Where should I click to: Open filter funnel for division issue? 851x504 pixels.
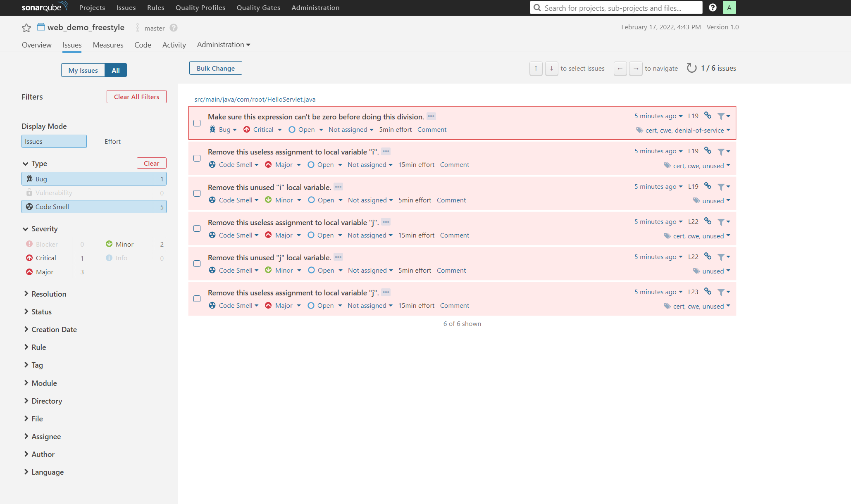click(724, 116)
